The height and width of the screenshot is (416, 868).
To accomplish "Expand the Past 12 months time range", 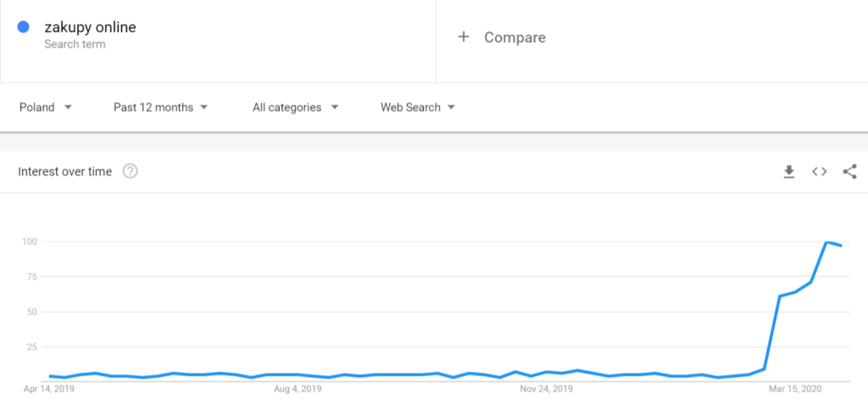I will pyautogui.click(x=160, y=108).
